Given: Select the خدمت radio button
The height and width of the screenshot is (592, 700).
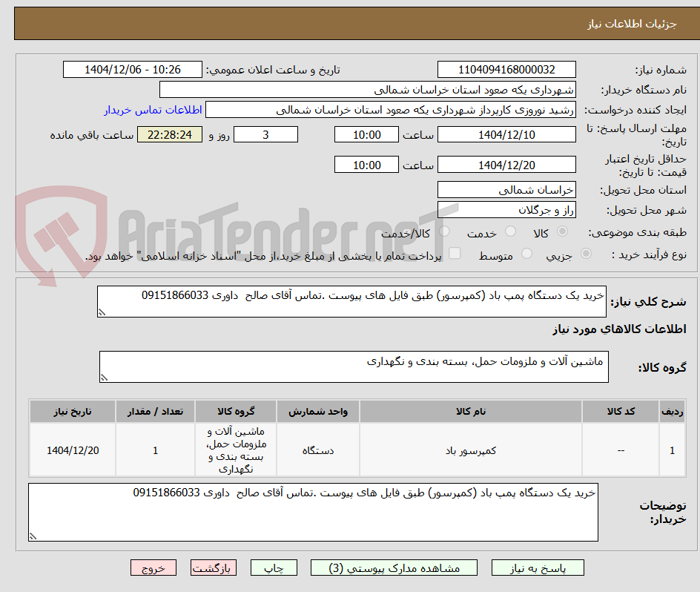Looking at the screenshot, I should coord(510,231).
